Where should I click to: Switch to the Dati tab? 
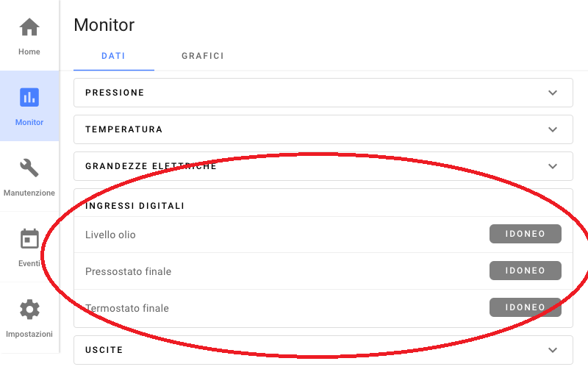113,56
